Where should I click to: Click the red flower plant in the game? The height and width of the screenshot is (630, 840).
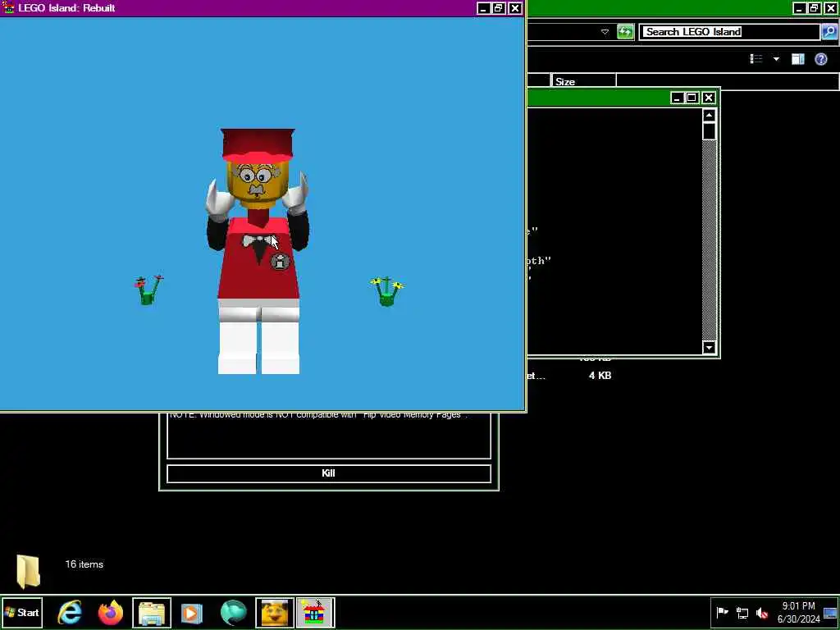pos(148,290)
